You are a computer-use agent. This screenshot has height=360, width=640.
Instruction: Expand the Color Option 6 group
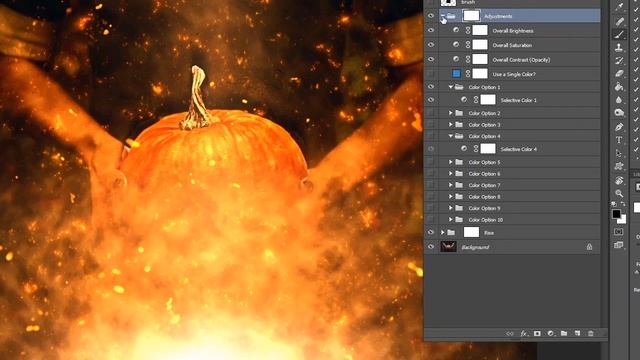click(451, 173)
